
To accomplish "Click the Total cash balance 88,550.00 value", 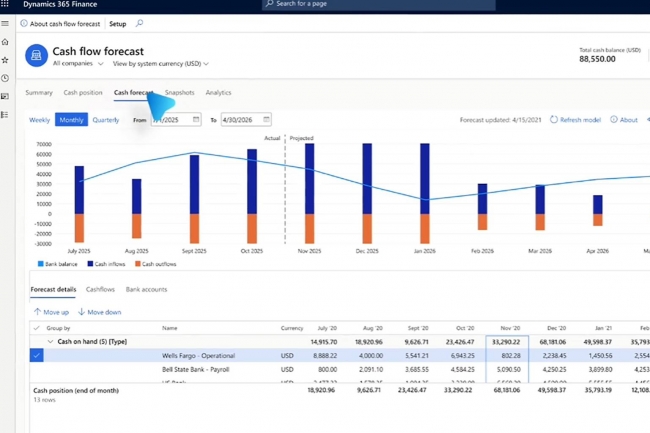I will click(597, 59).
